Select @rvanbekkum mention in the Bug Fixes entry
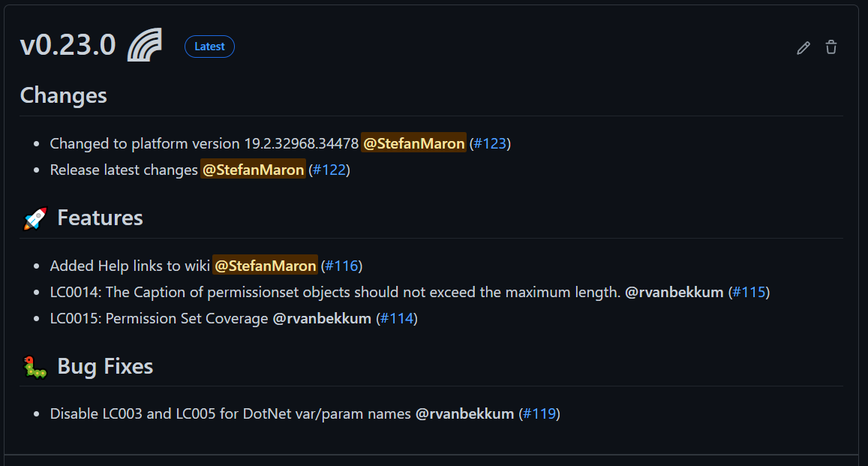The image size is (868, 466). coord(464,413)
